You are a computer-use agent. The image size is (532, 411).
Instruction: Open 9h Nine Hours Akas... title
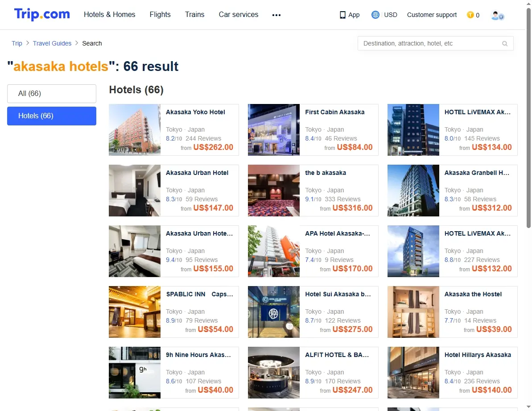pos(198,355)
